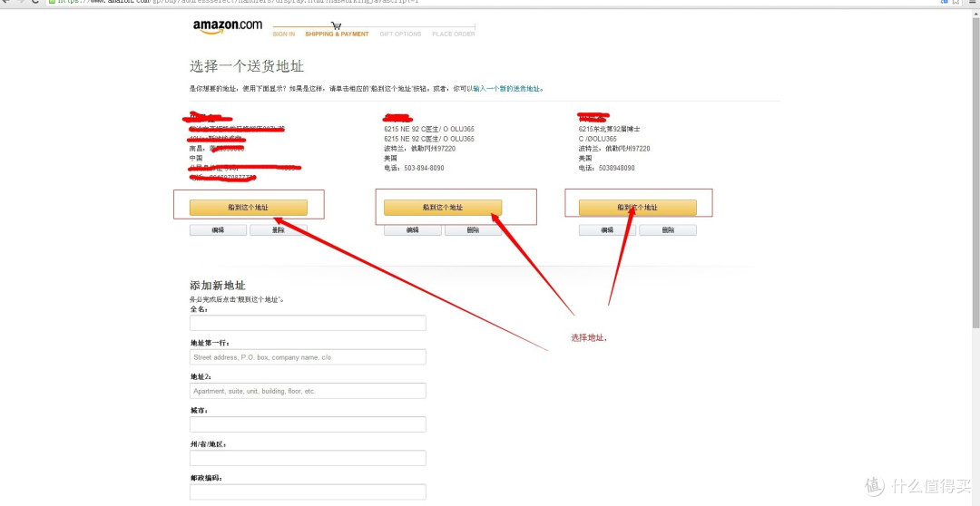Focus the 城市 input field
980x506 pixels.
tap(308, 424)
